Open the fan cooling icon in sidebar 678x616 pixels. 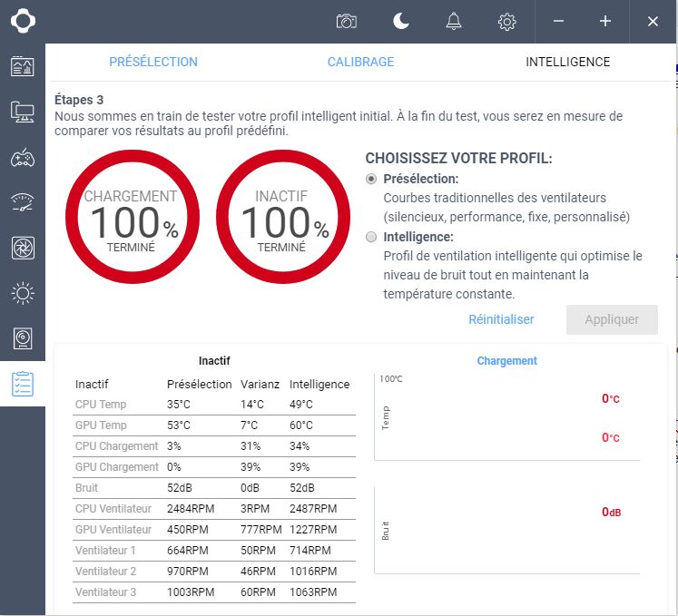[23, 248]
